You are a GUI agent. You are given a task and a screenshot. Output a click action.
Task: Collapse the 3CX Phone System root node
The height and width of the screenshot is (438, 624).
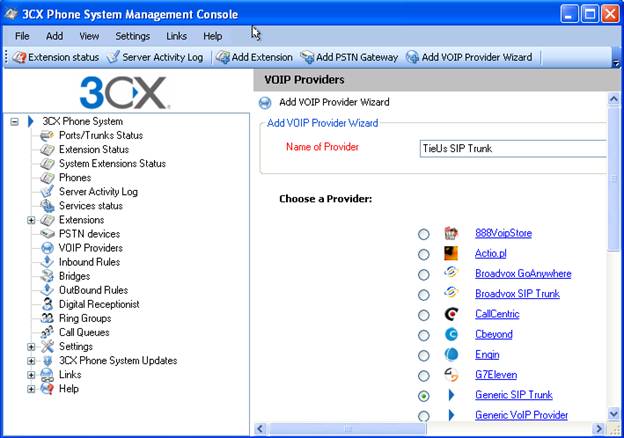click(x=14, y=122)
